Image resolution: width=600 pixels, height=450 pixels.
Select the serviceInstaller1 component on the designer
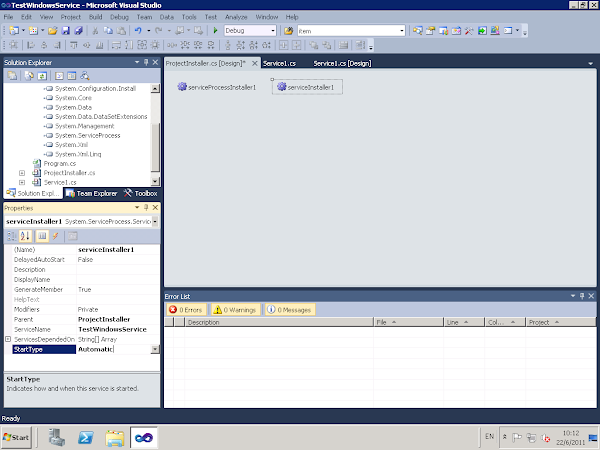pos(307,87)
